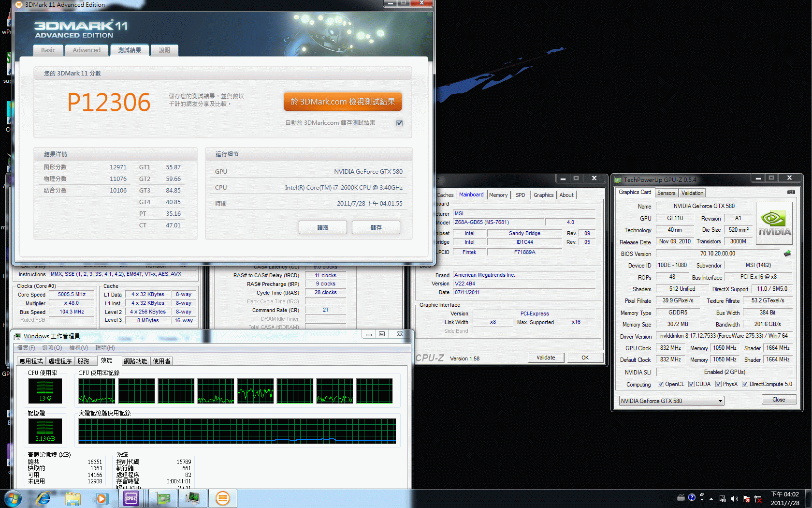Open the Action Center flag icon
812x508 pixels.
click(746, 499)
